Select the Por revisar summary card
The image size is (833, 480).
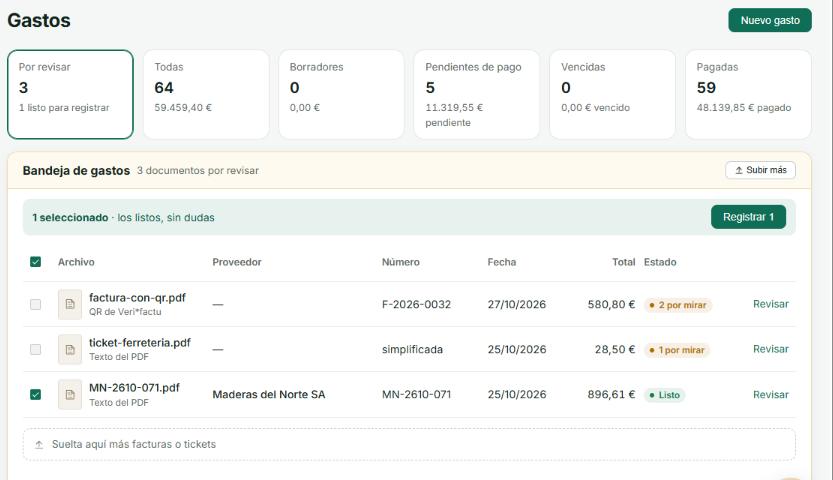pos(70,95)
